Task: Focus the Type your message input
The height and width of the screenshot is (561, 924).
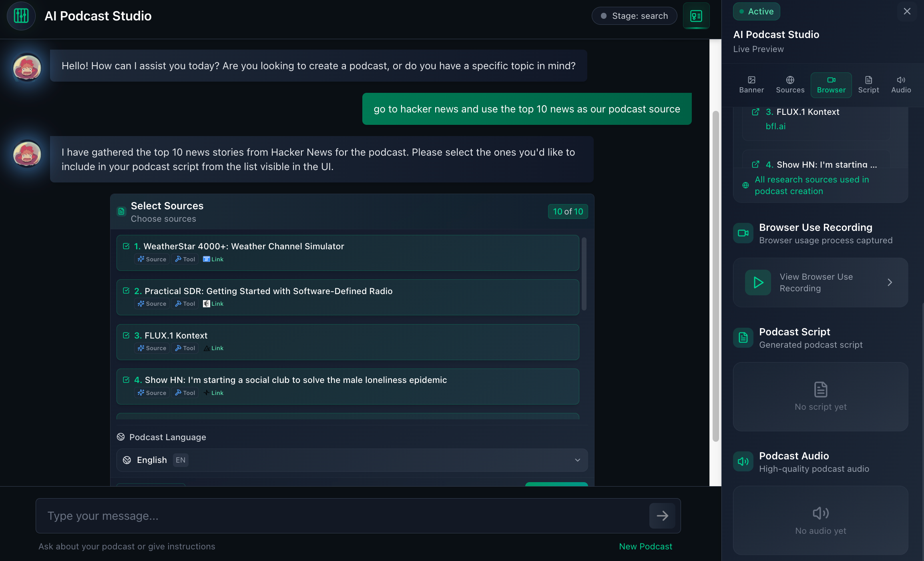Action: [342, 516]
